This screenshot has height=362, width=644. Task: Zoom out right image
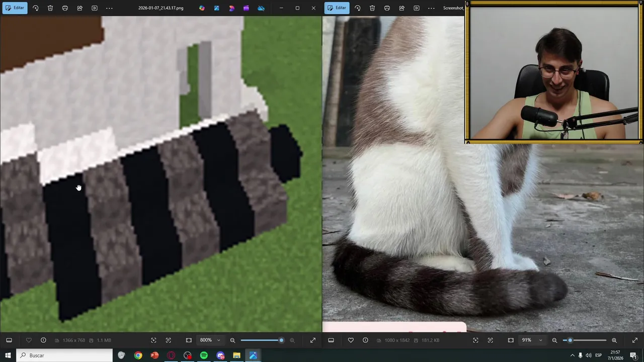tap(554, 340)
